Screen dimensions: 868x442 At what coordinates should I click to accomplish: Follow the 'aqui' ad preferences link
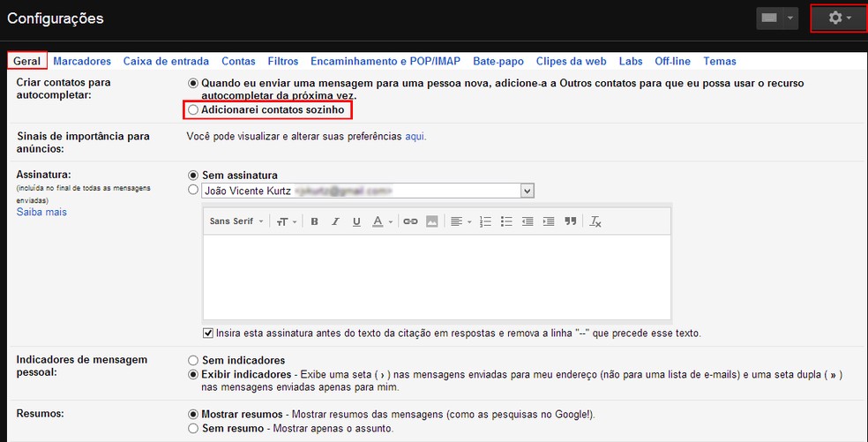tap(415, 136)
